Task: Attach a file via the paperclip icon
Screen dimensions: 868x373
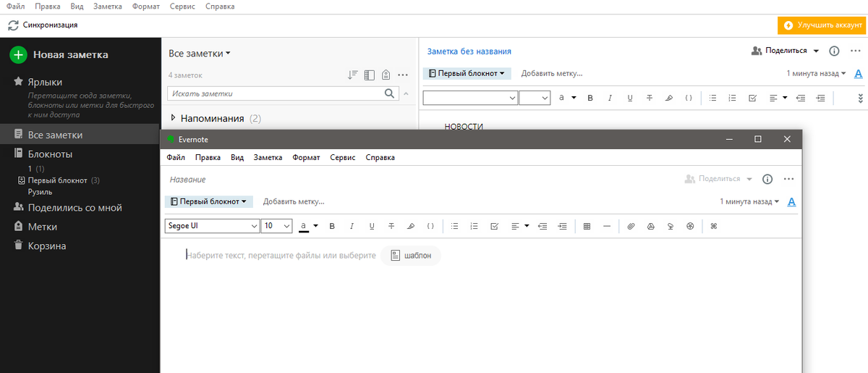Action: coord(631,226)
